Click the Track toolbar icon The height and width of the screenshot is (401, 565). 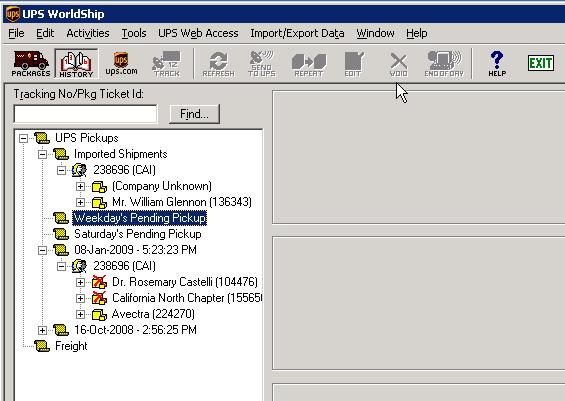(x=166, y=64)
